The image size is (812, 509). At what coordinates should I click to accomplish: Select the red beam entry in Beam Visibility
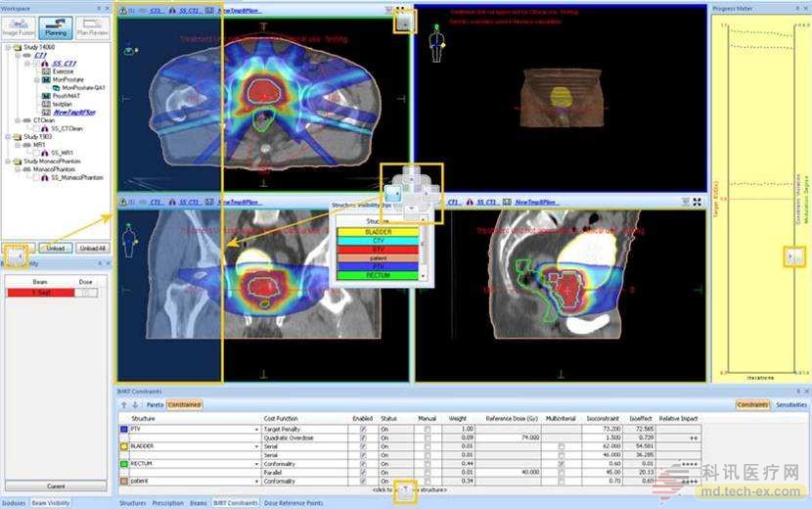(x=40, y=293)
